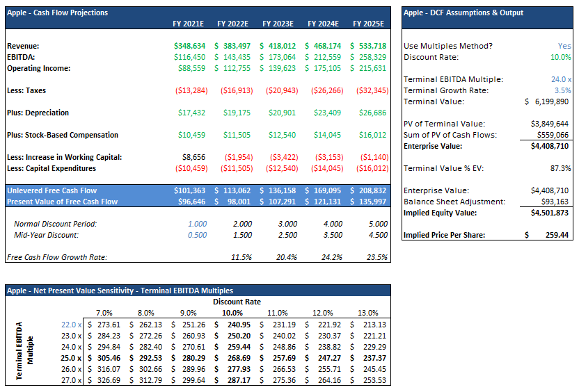The height and width of the screenshot is (392, 579).
Task: Click PV of Terminal Value $3,849,644
Action: click(x=550, y=124)
